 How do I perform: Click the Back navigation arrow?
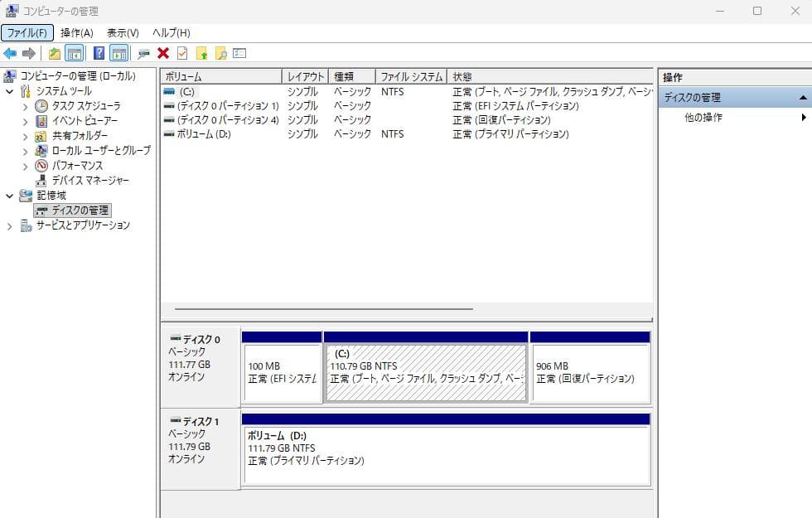pyautogui.click(x=9, y=52)
